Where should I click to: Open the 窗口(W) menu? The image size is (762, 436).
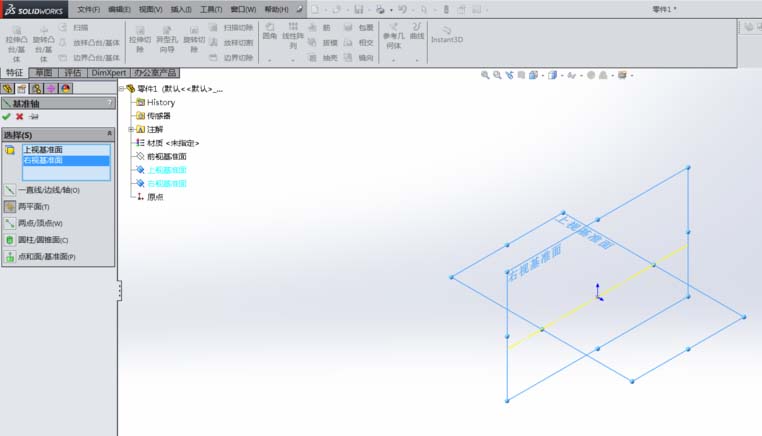point(243,9)
